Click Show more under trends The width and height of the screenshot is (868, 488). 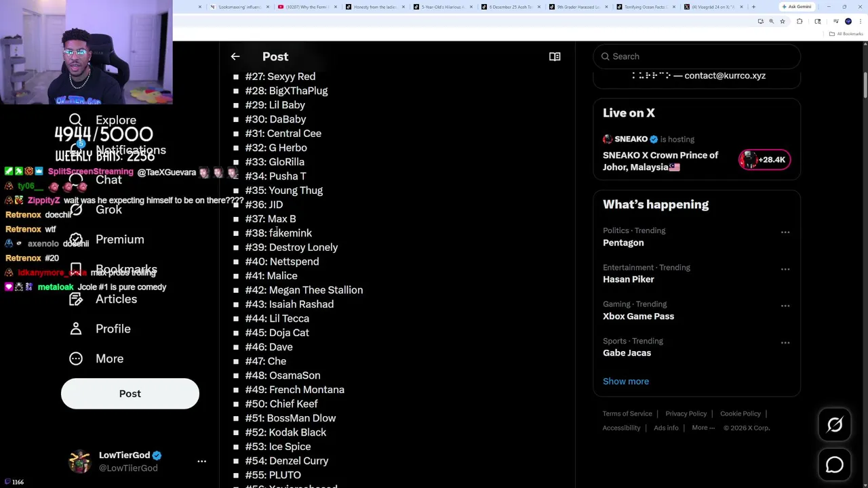(x=626, y=381)
